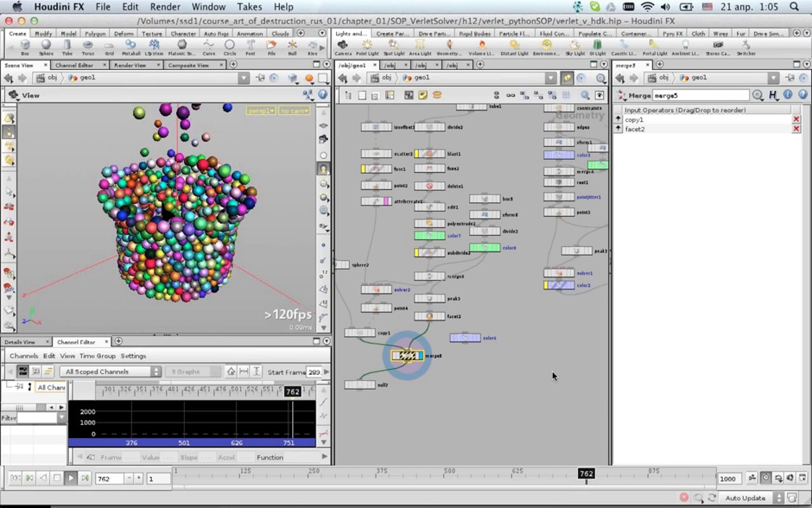This screenshot has height=508, width=812.
Task: Create a Point Light
Action: click(367, 47)
